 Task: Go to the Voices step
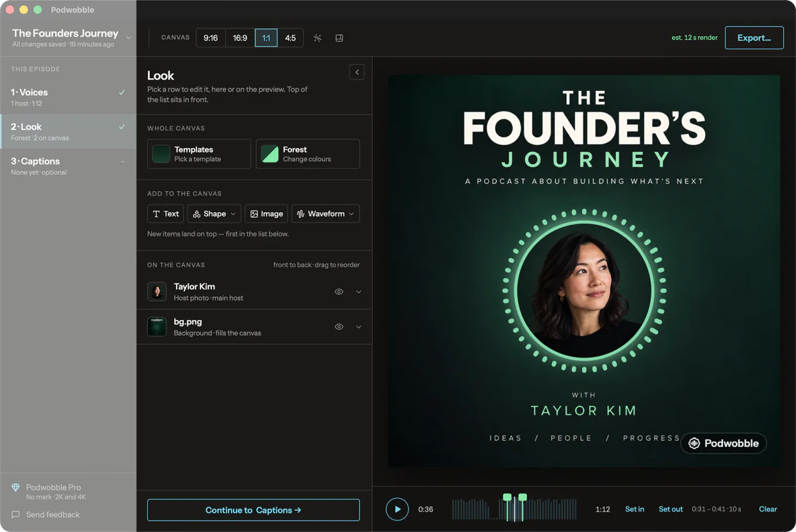pos(68,97)
